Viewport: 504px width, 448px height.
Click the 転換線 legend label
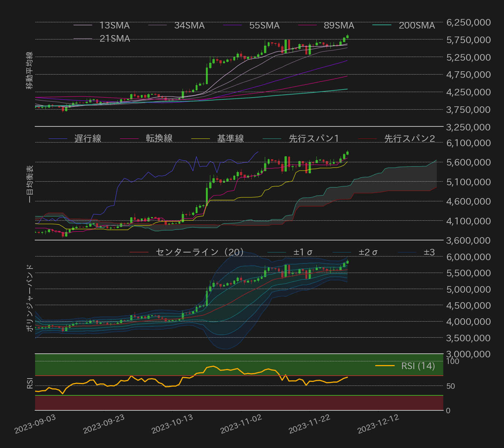(x=159, y=139)
